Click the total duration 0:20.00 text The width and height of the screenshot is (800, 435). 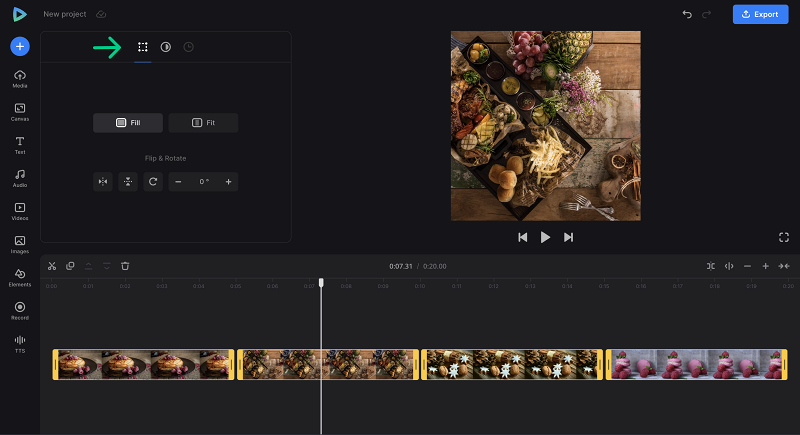(435, 266)
